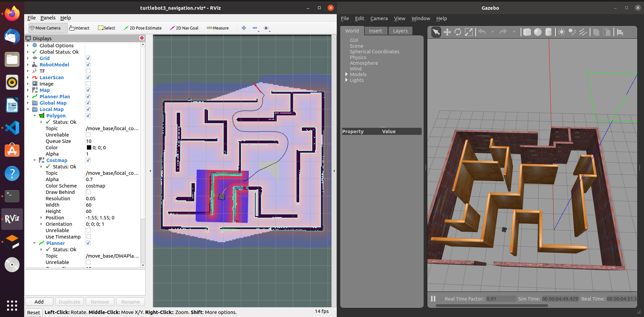The width and height of the screenshot is (644, 317).
Task: Insert a sphere shape in Gazebo
Action: point(538,32)
